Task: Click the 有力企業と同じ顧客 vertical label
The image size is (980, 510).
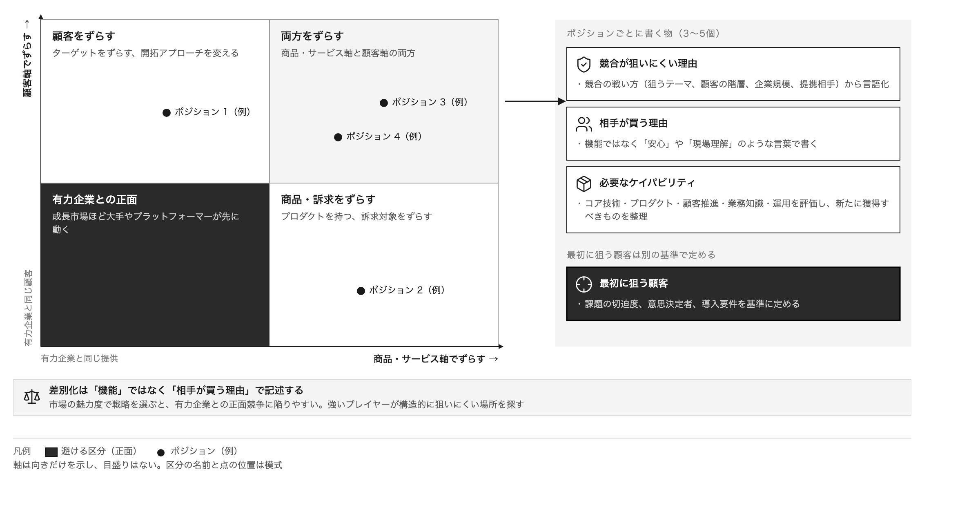Action: pyautogui.click(x=28, y=308)
